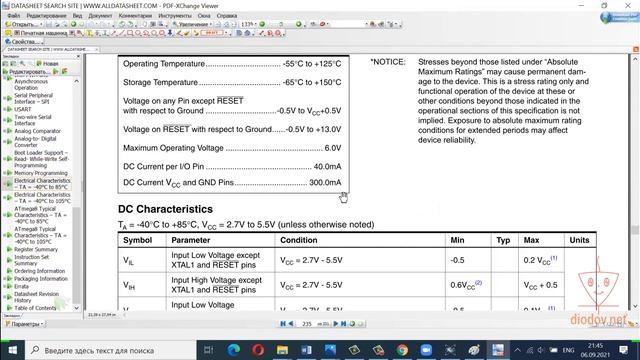This screenshot has width=640, height=360.
Task: Select the sticky note comment tool
Action: click(x=8, y=33)
